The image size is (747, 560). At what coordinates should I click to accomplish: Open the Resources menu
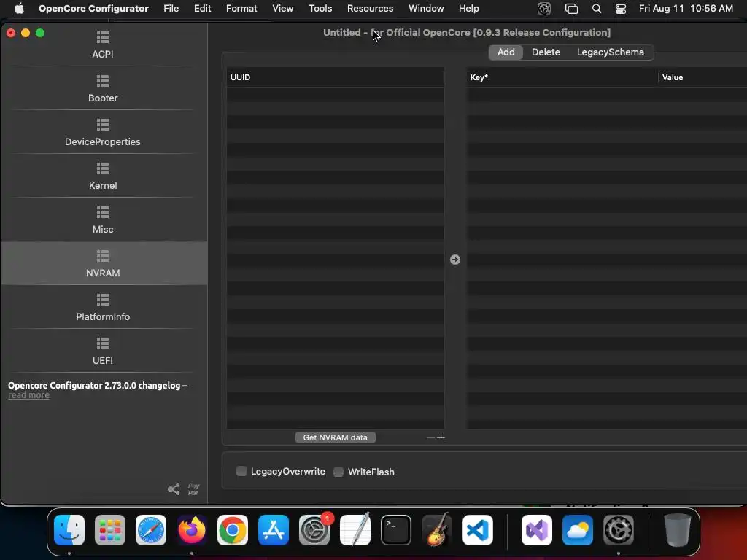click(x=370, y=9)
